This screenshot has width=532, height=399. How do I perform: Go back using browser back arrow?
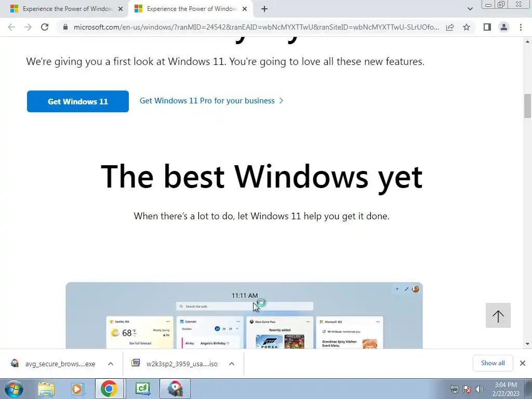tap(11, 27)
